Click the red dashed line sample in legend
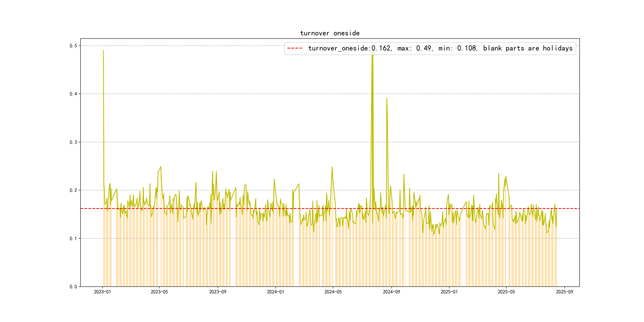This screenshot has width=644, height=322. (295, 48)
